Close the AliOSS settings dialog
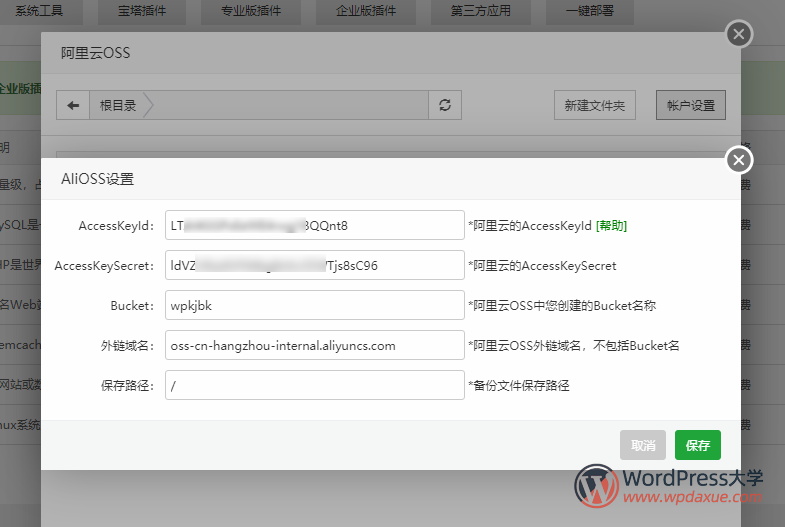This screenshot has width=785, height=527. (738, 160)
